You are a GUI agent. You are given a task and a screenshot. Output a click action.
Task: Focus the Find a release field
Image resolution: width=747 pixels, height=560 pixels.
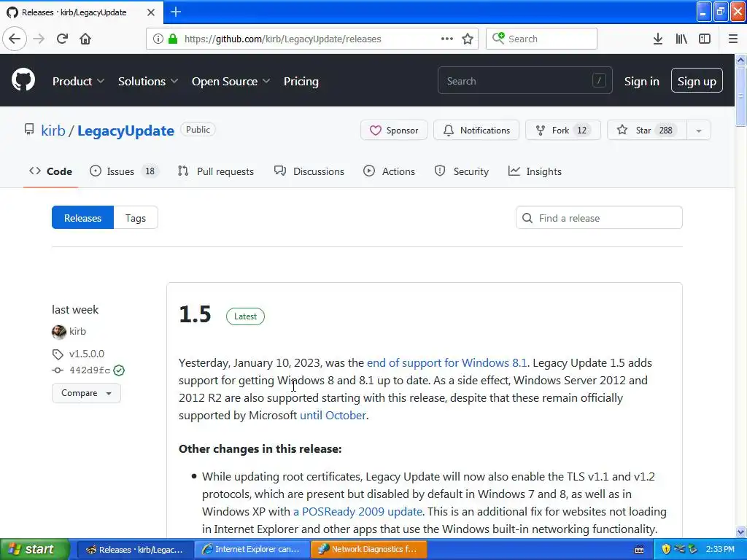pyautogui.click(x=599, y=217)
